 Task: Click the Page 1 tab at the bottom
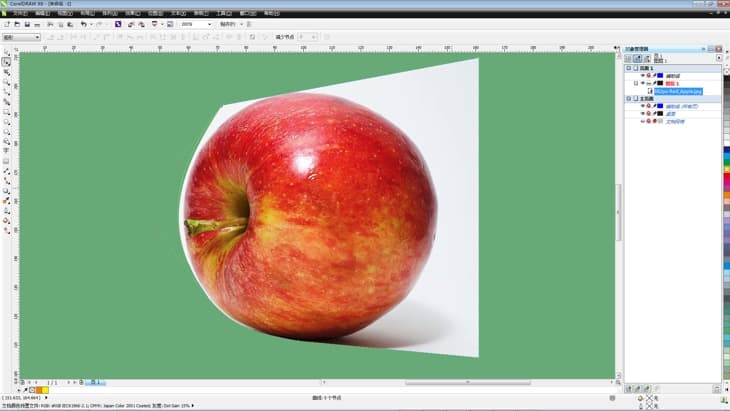[x=95, y=382]
